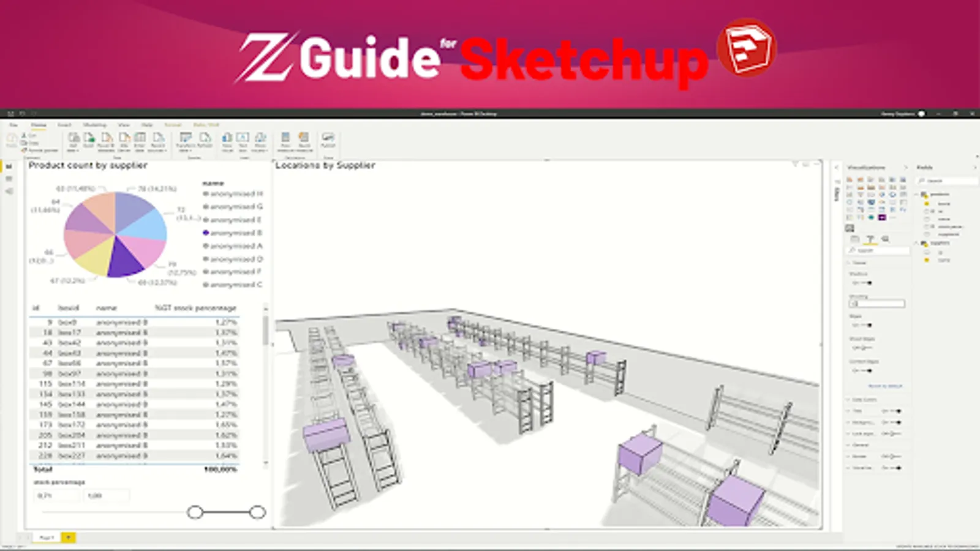This screenshot has width=980, height=551.
Task: Switch to Report view in the left sidebar
Action: 9,167
